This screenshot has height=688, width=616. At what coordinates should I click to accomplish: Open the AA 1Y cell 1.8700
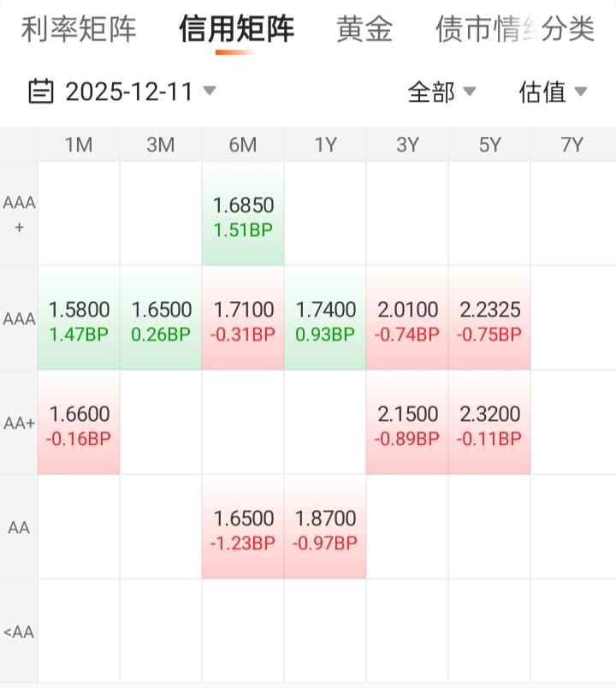coord(325,529)
